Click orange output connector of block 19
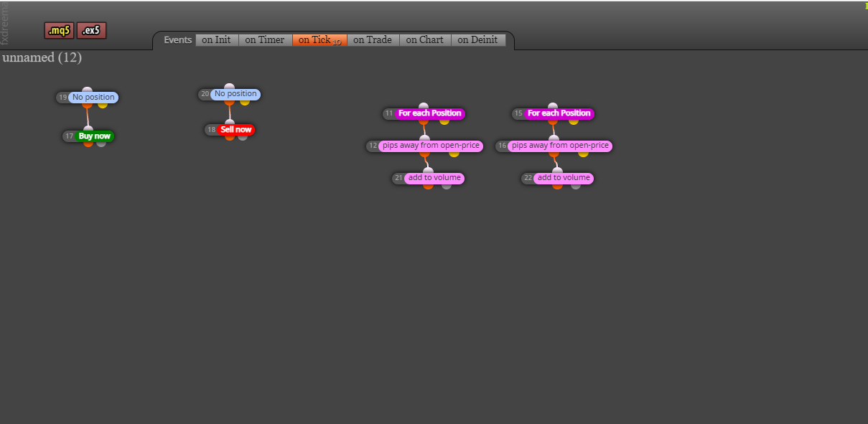This screenshot has width=868, height=424. [87, 105]
